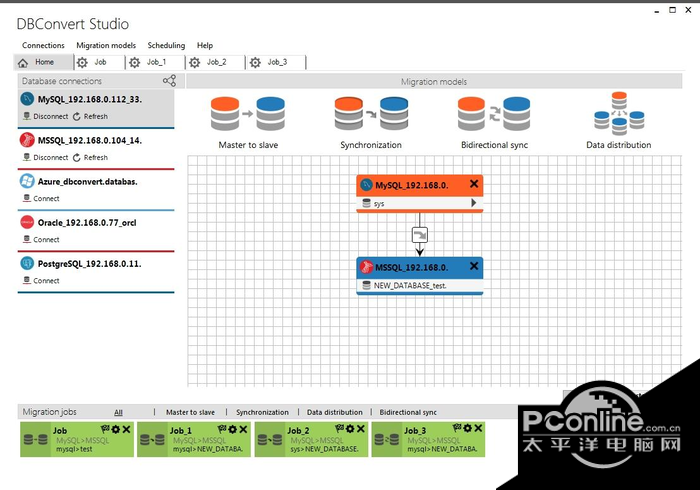The image size is (700, 490).
Task: Open the Scheduling menu
Action: click(166, 46)
